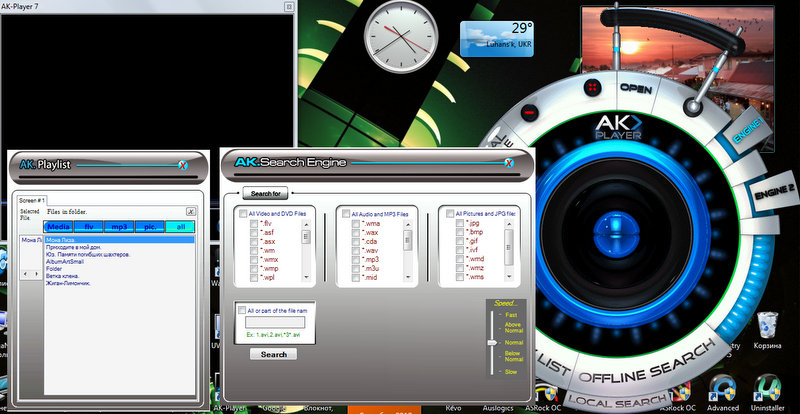Filter playlist by pic.
Screen dimensions: 800x414
click(x=149, y=227)
